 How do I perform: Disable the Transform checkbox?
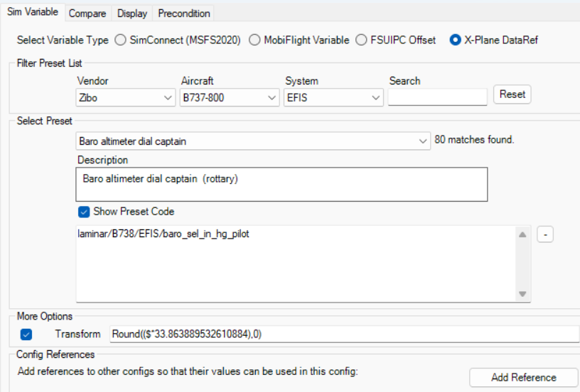(26, 334)
